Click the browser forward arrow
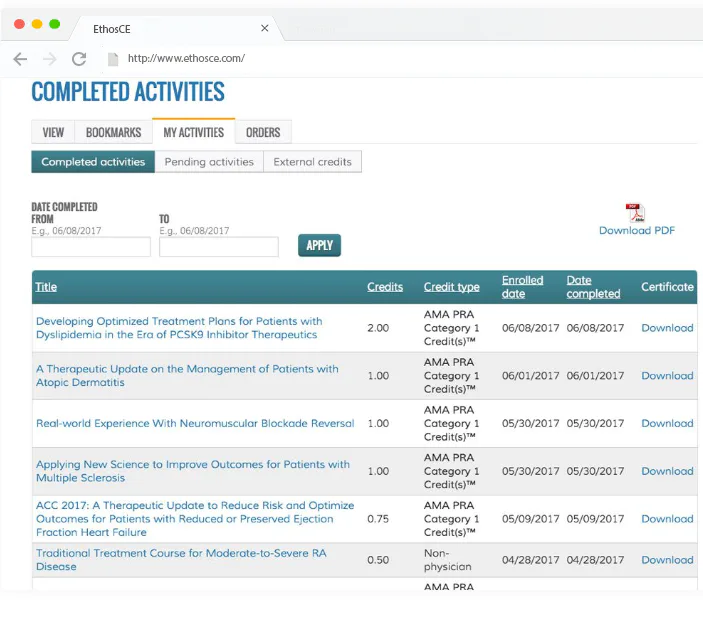703x631 pixels. [x=50, y=59]
